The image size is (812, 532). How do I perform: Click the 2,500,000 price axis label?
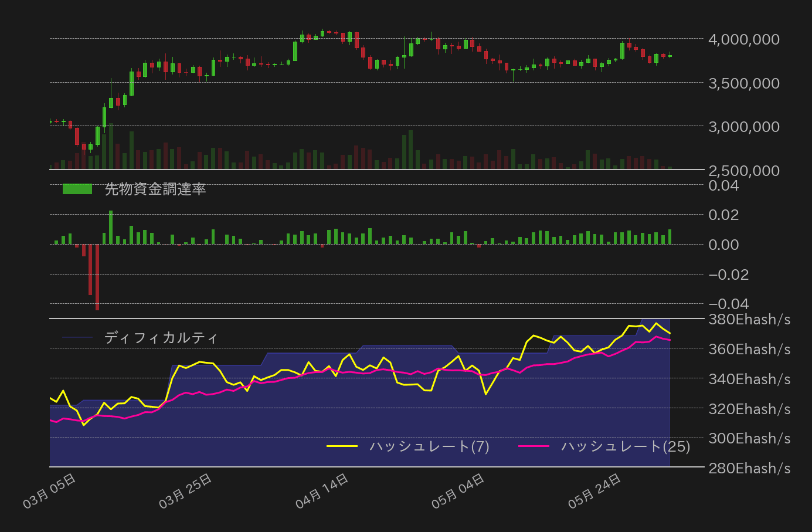(x=745, y=171)
